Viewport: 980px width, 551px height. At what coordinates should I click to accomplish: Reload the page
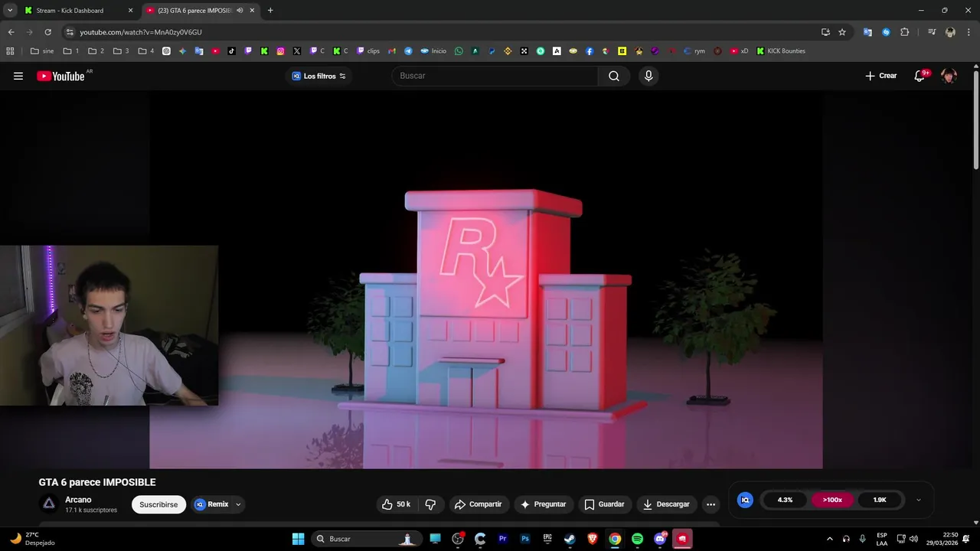tap(47, 32)
